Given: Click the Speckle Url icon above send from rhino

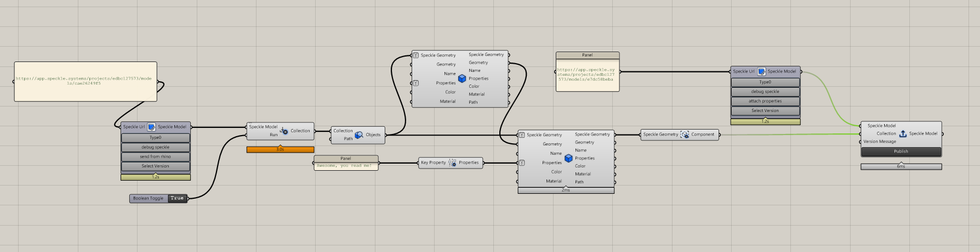Looking at the screenshot, I should (x=151, y=127).
